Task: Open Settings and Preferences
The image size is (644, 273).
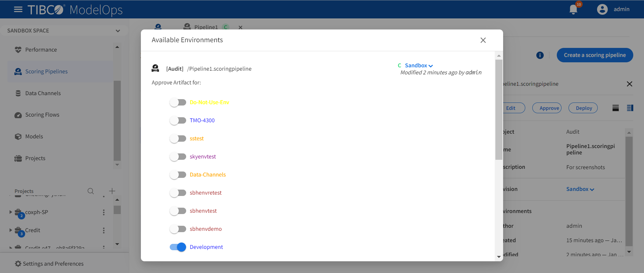Action: (x=49, y=264)
